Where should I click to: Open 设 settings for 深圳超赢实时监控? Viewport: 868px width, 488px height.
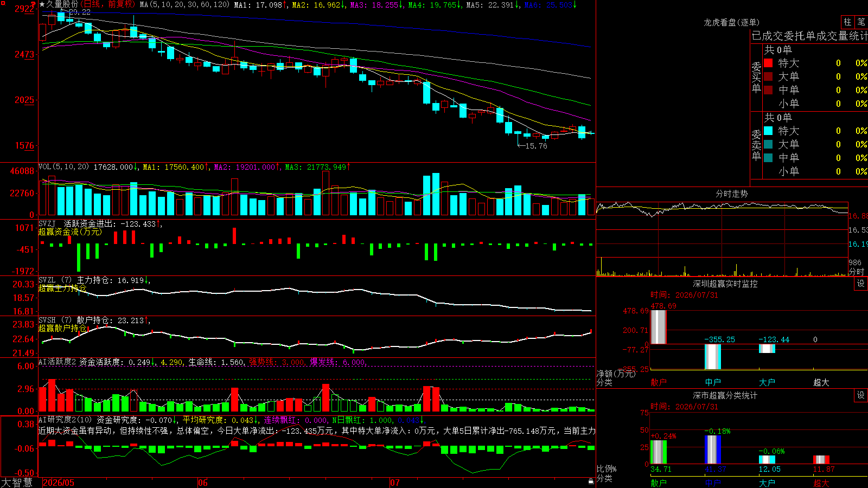(861, 284)
